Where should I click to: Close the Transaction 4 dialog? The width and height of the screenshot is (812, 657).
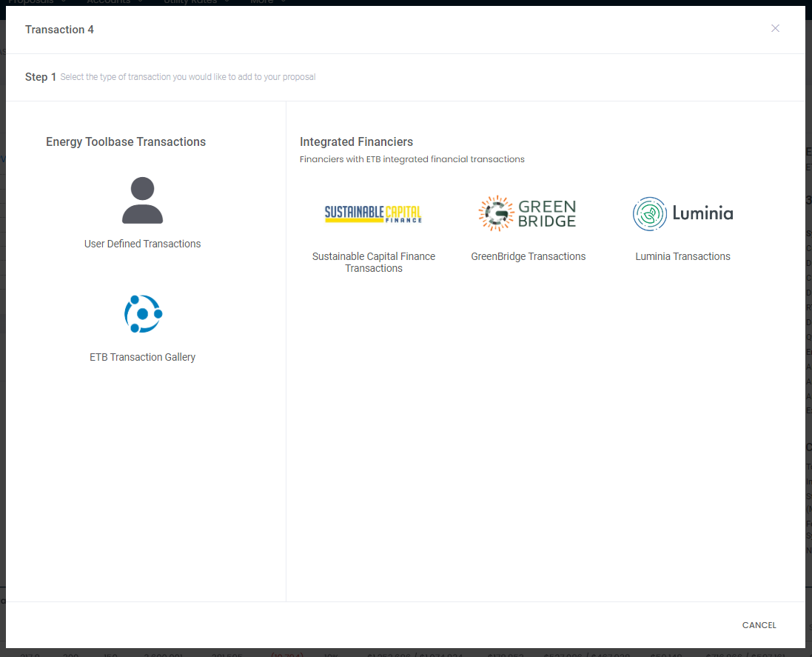pyautogui.click(x=775, y=28)
